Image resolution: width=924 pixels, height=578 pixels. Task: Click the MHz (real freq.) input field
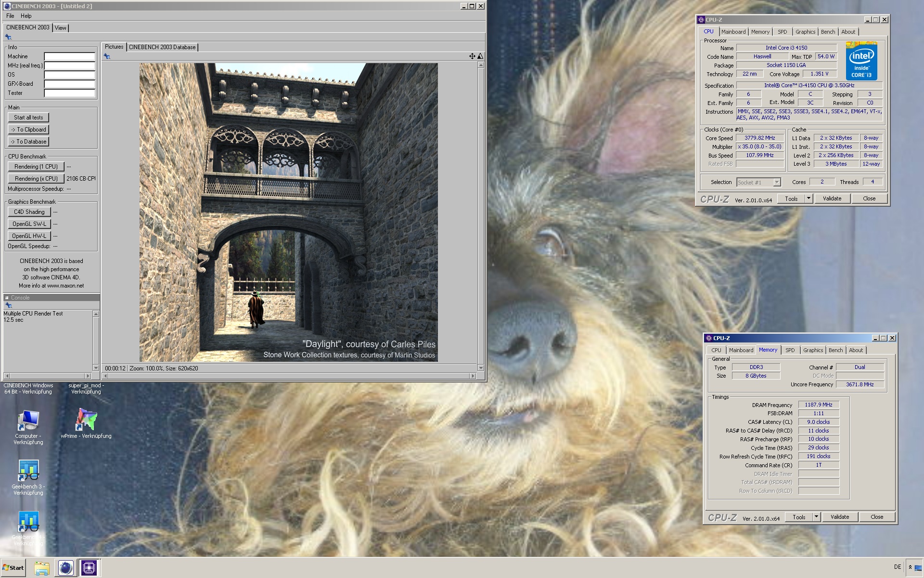click(x=70, y=66)
